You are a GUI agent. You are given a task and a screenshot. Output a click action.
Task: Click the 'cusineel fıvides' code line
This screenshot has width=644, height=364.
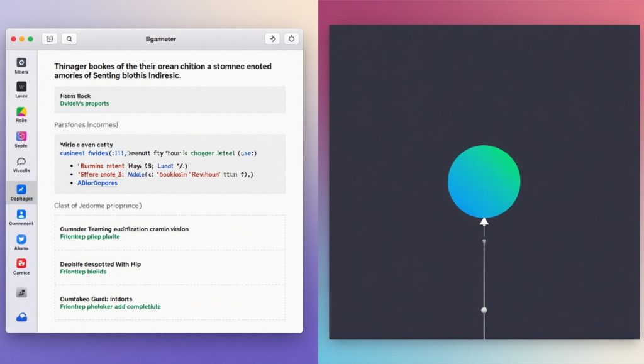158,153
